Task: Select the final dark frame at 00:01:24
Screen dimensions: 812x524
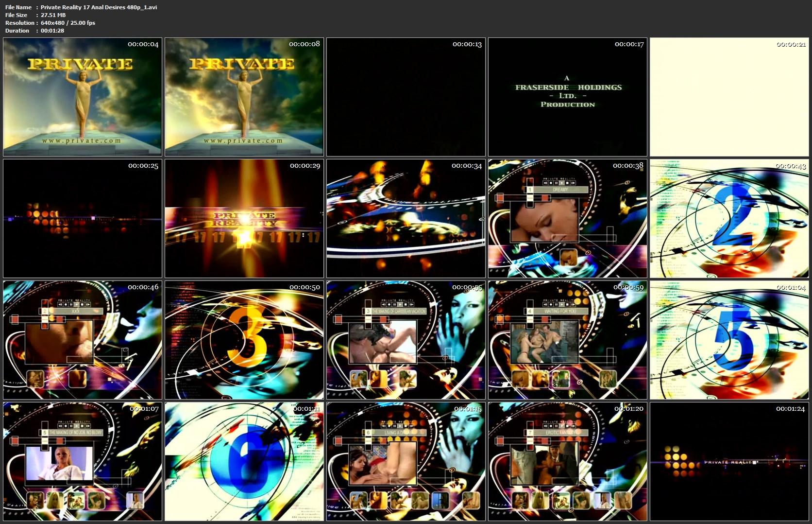Action: pos(729,462)
